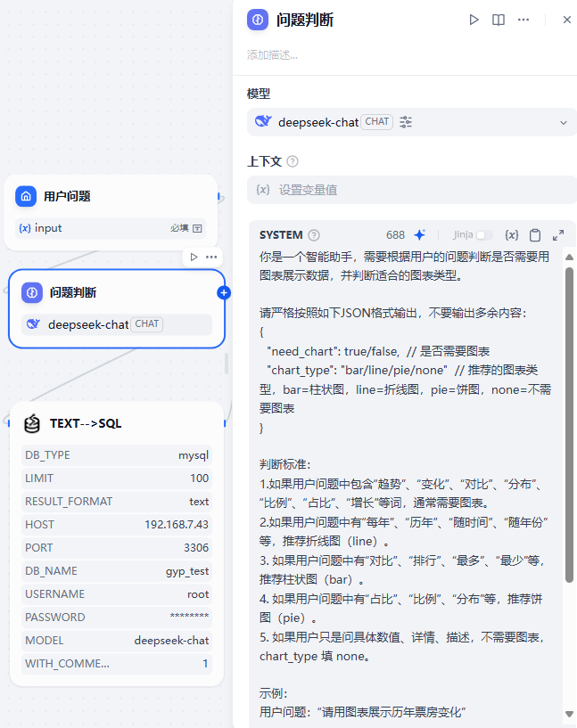Image resolution: width=577 pixels, height=728 pixels.
Task: Add next node with the blue plus handle
Action: coord(224,292)
